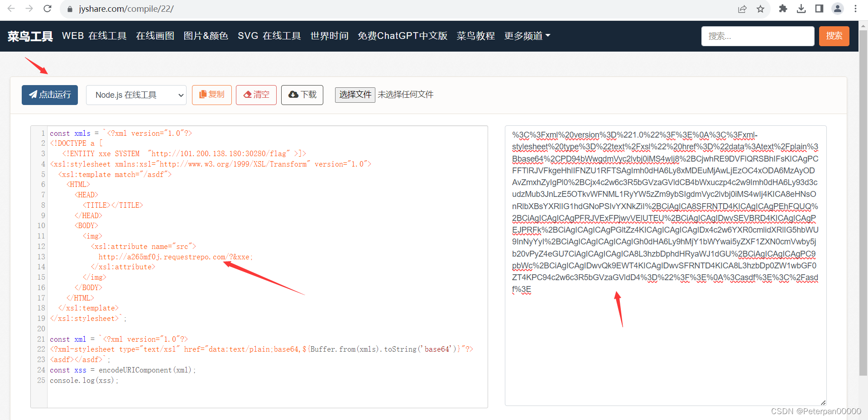Open 在线画图 menu item
The width and height of the screenshot is (868, 420).
pos(155,36)
